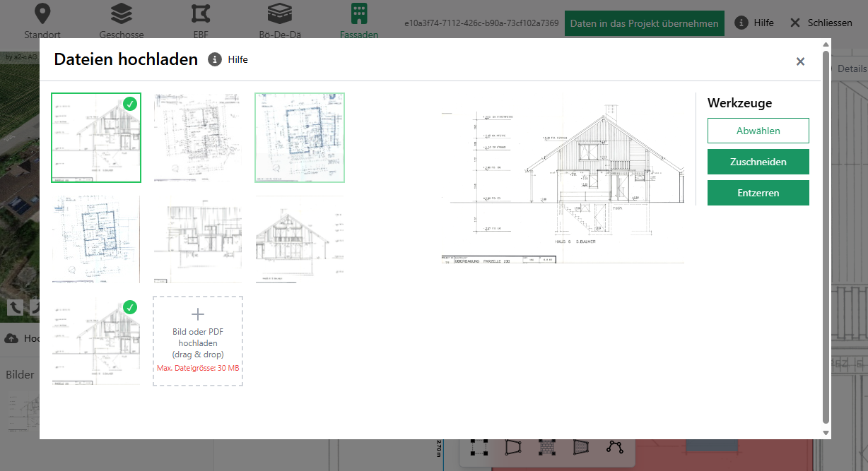Open the Standort step with pin icon
The width and height of the screenshot is (868, 471).
point(42,21)
